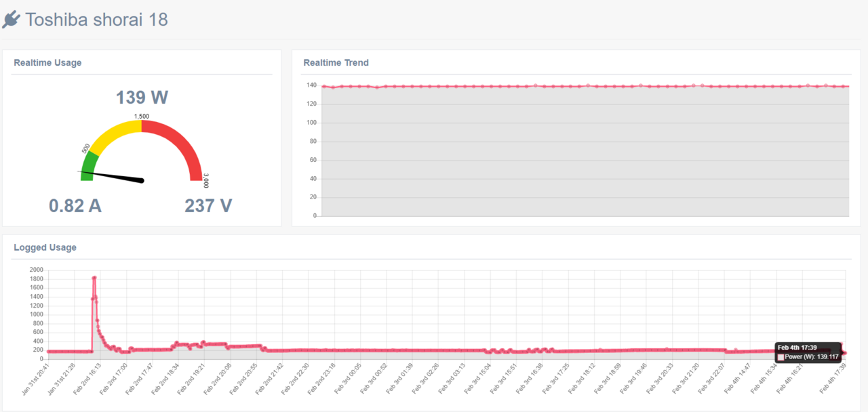This screenshot has width=868, height=412.
Task: Click the Feb 2nd 20:08 axis label
Action: point(219,379)
